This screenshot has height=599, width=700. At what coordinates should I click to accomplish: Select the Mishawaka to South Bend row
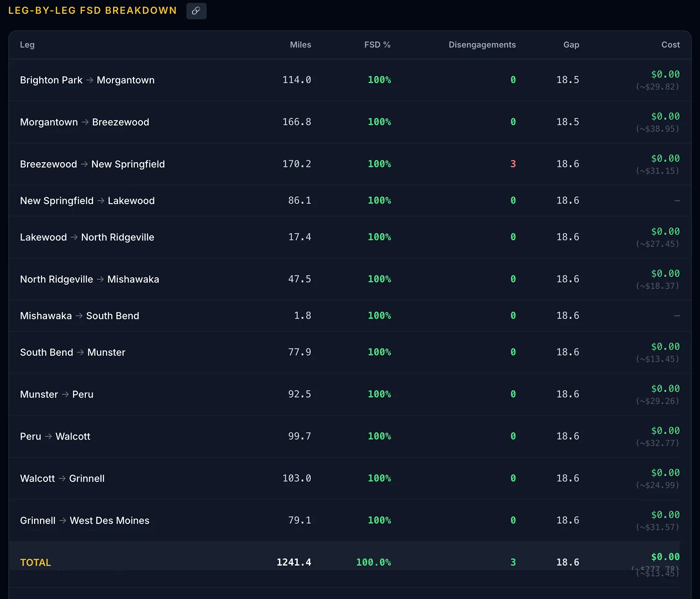[350, 316]
